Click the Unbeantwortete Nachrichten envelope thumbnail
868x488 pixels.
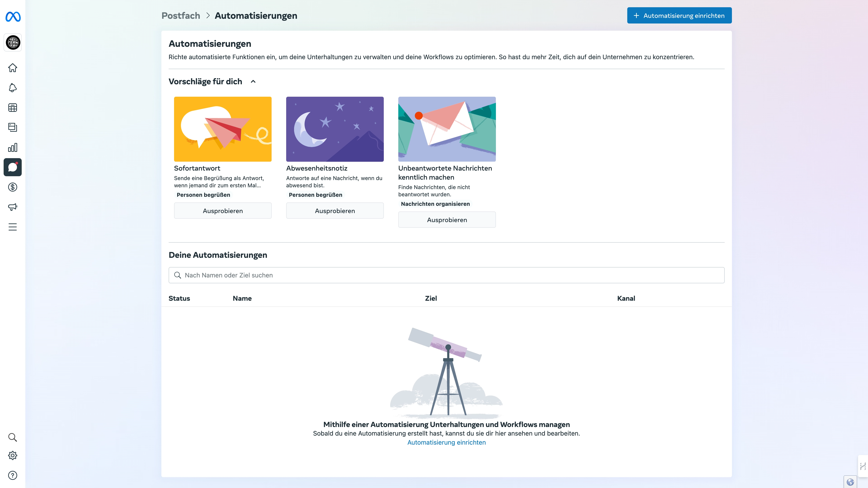[447, 129]
